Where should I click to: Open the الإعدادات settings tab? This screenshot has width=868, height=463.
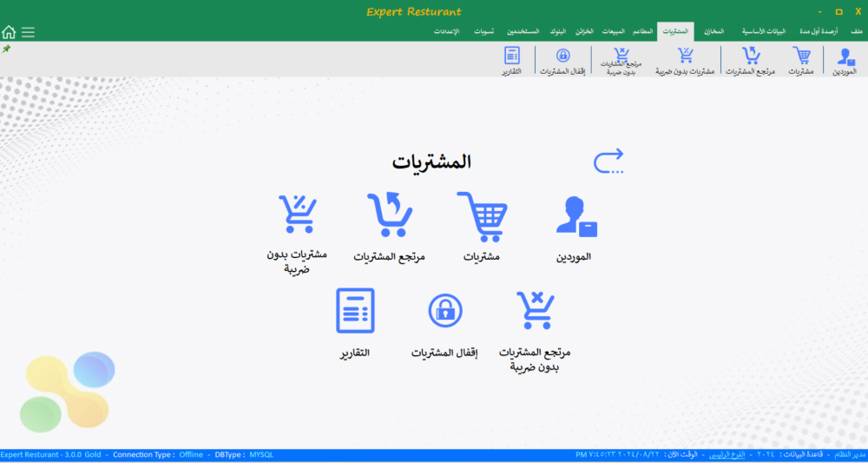[447, 31]
